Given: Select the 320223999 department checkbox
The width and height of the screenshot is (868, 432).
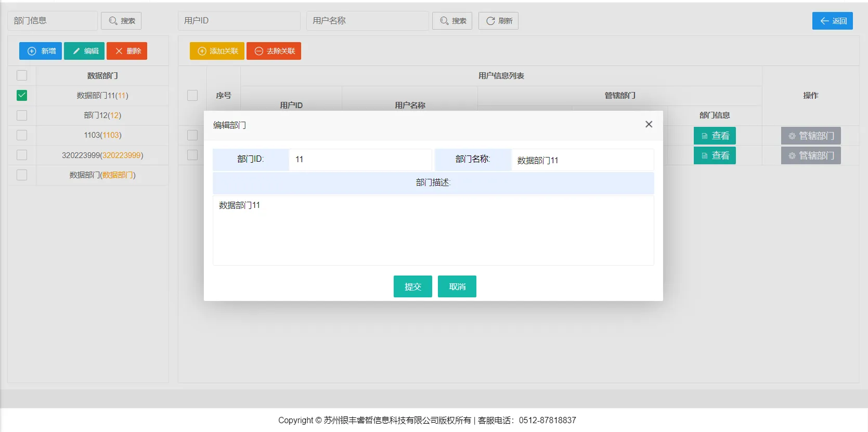Looking at the screenshot, I should pyautogui.click(x=22, y=155).
